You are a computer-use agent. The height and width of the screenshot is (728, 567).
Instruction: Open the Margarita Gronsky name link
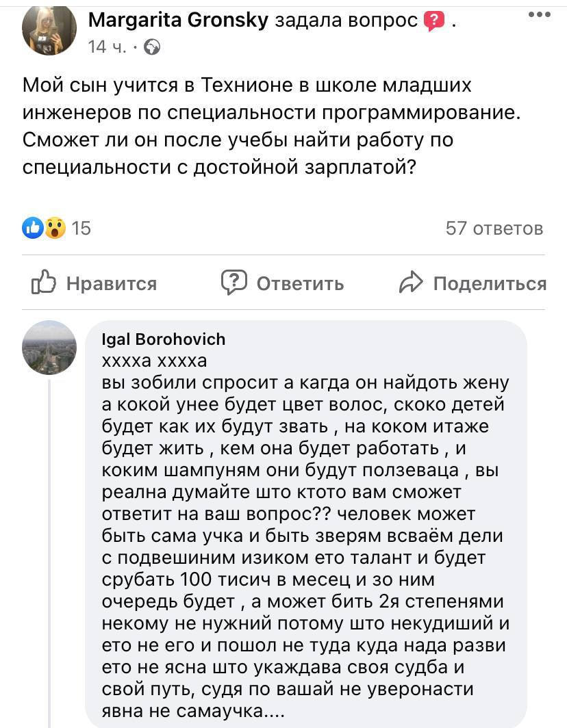(178, 21)
